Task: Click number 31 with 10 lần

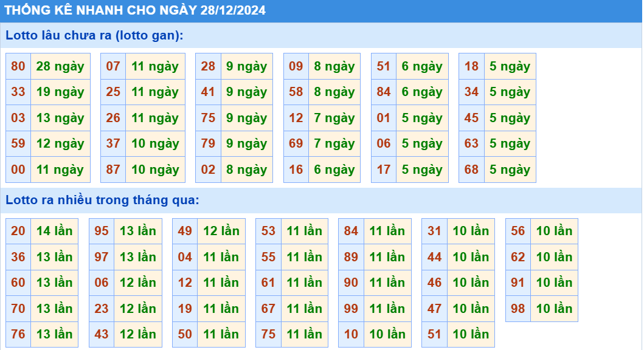Action: tap(435, 231)
